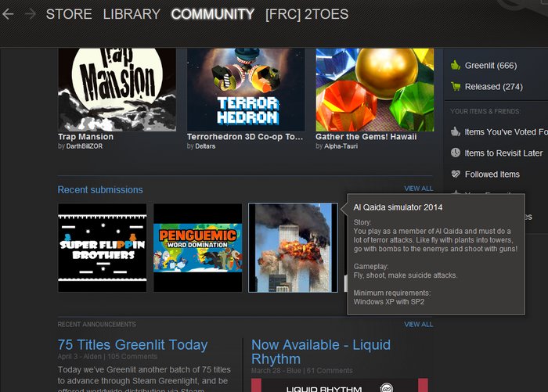Click the Items You've Voted For icon
Image resolution: width=548 pixels, height=392 pixels.
click(x=456, y=131)
